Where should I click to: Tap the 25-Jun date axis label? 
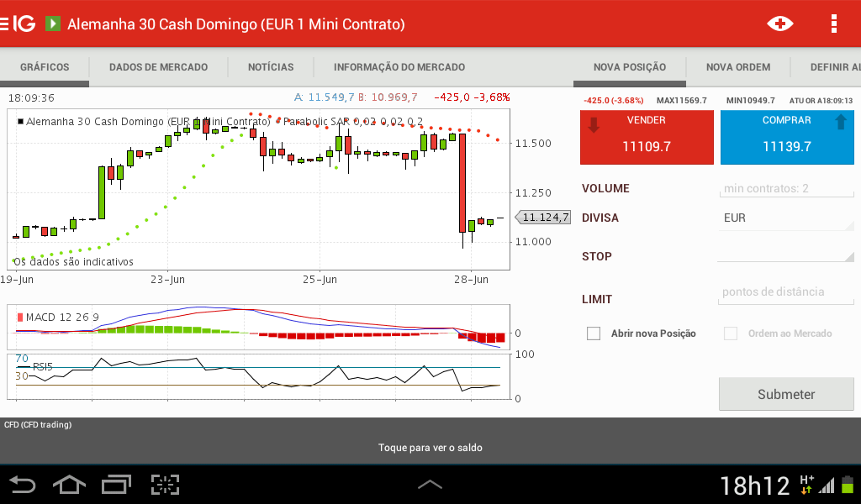pyautogui.click(x=320, y=279)
